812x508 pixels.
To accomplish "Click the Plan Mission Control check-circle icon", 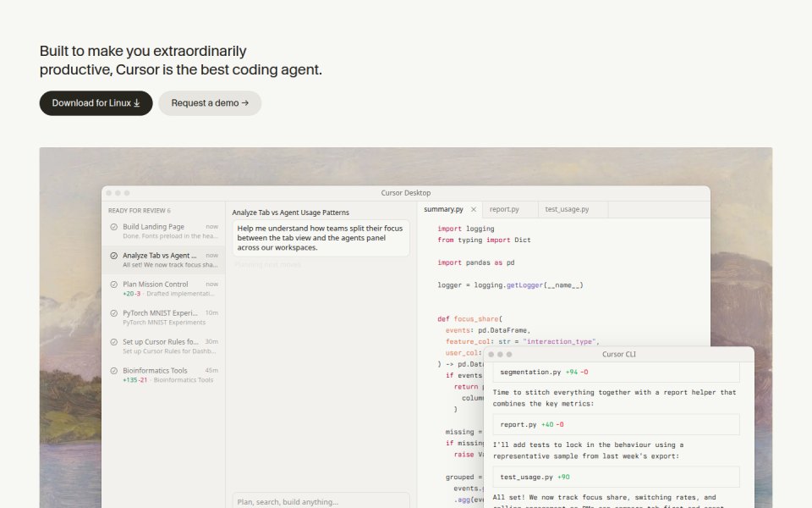I will (x=113, y=284).
